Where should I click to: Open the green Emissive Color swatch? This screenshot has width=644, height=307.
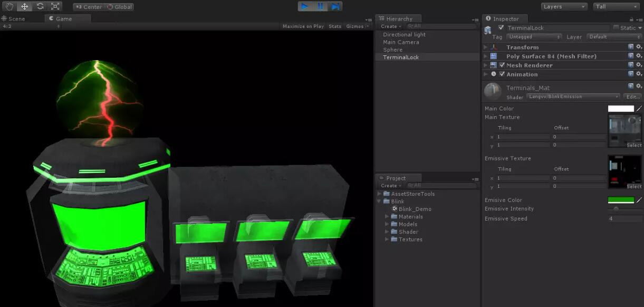(x=621, y=200)
